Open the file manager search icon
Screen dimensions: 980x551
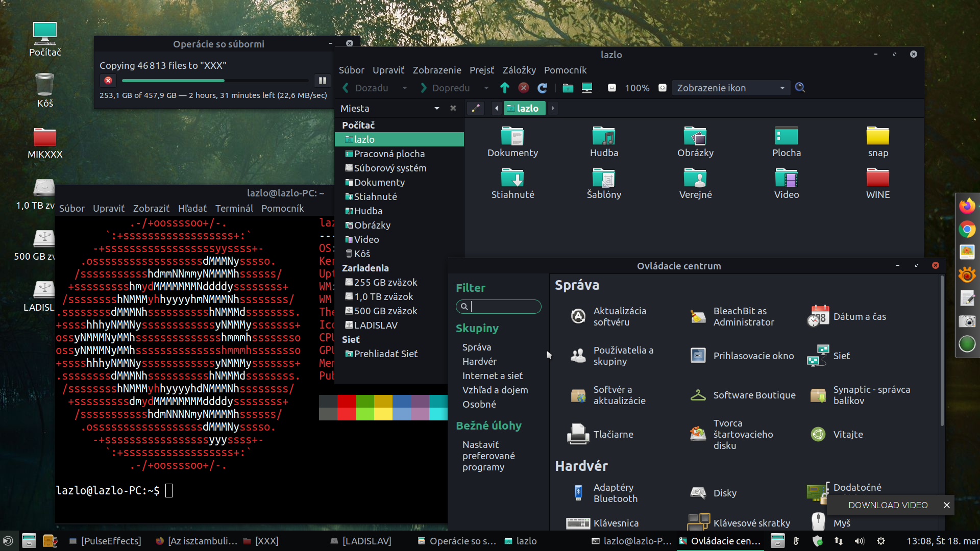800,88
